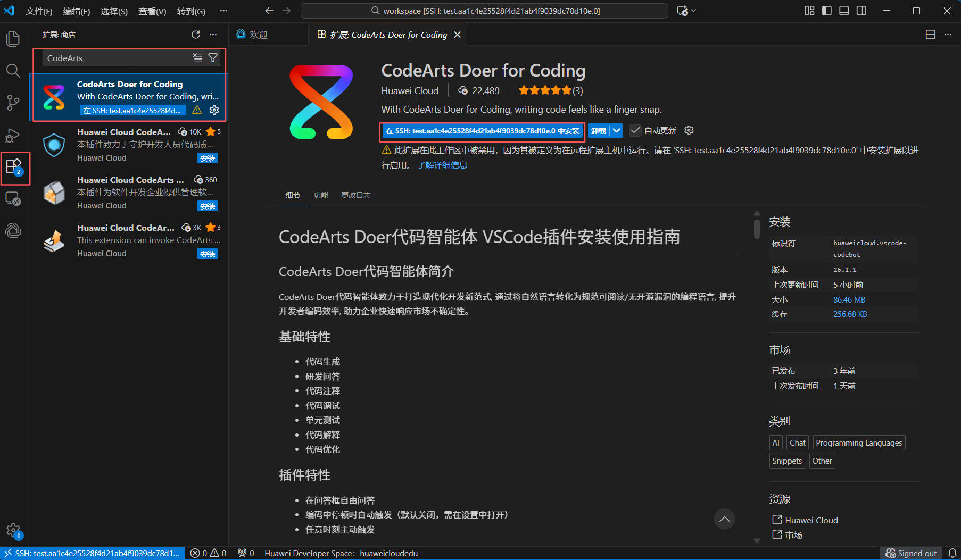Switch to the Features tab

[321, 195]
